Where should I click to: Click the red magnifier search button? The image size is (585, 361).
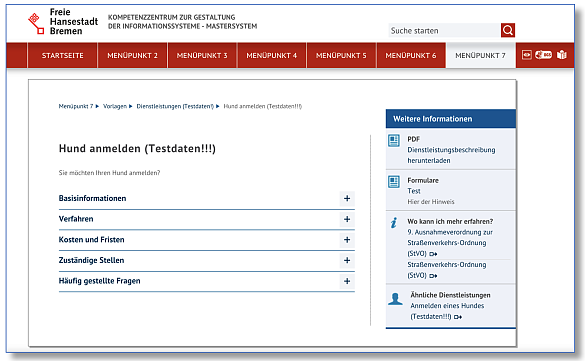[508, 30]
